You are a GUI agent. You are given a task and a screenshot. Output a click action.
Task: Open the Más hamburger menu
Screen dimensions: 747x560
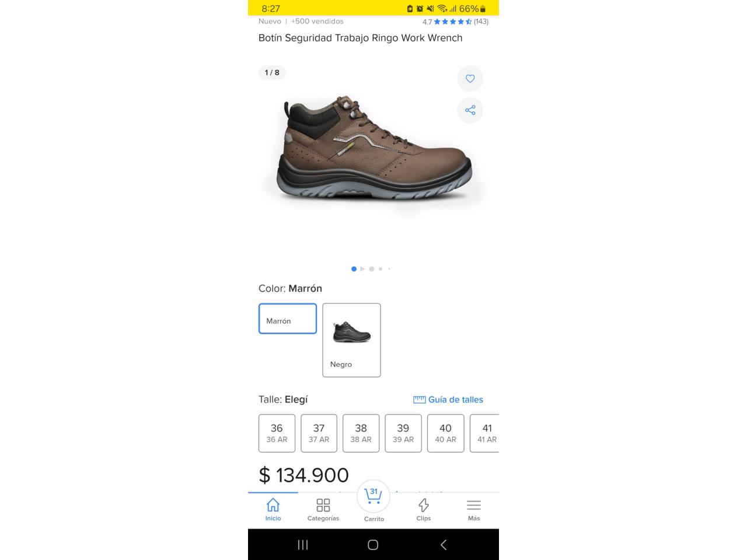point(474,509)
